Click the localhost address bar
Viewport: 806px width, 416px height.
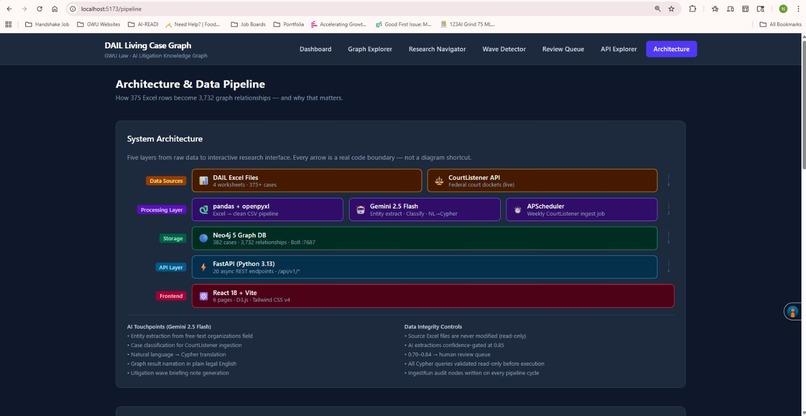[x=360, y=9]
